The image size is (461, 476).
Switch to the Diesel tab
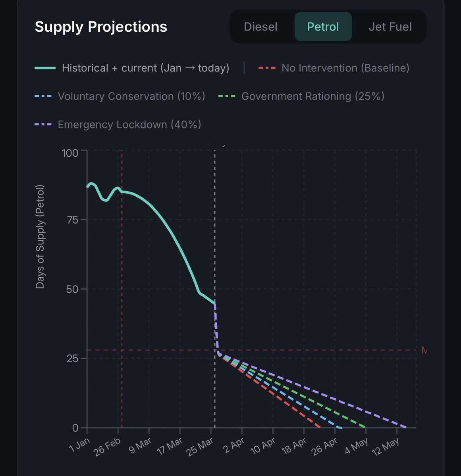260,27
